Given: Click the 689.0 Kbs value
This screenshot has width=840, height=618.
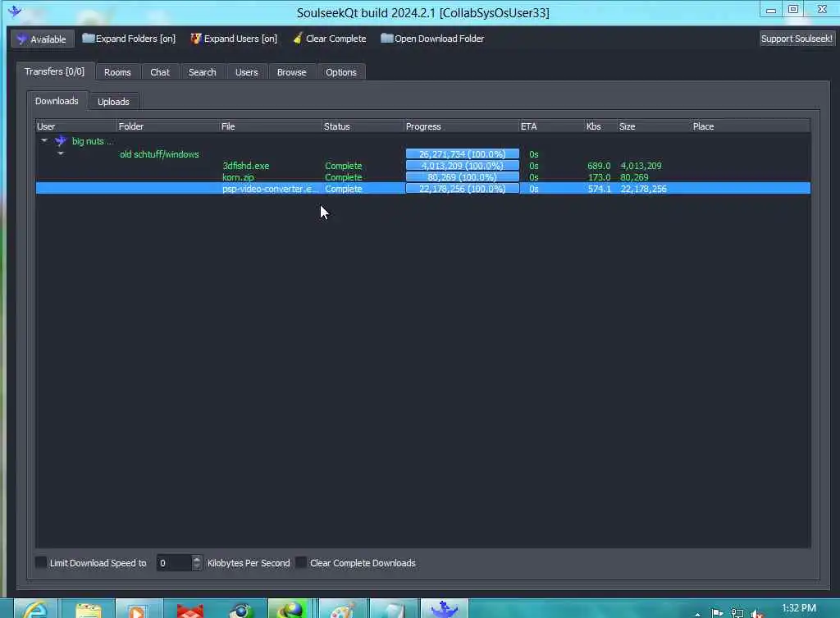Looking at the screenshot, I should tap(599, 166).
